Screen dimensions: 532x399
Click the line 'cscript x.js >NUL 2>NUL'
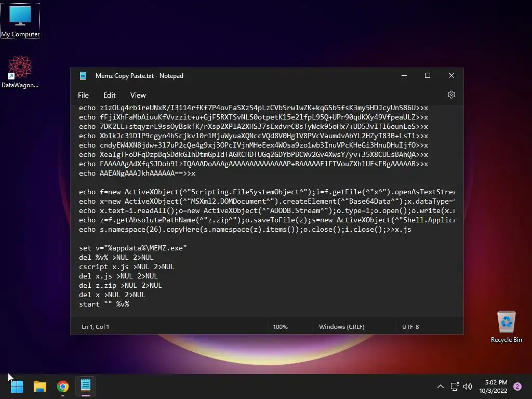pyautogui.click(x=127, y=267)
